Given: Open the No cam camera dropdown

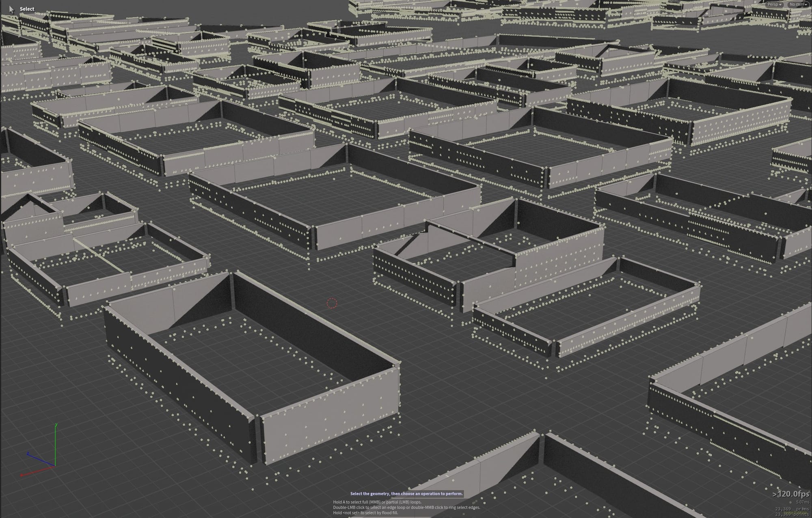Looking at the screenshot, I should pyautogui.click(x=798, y=4).
